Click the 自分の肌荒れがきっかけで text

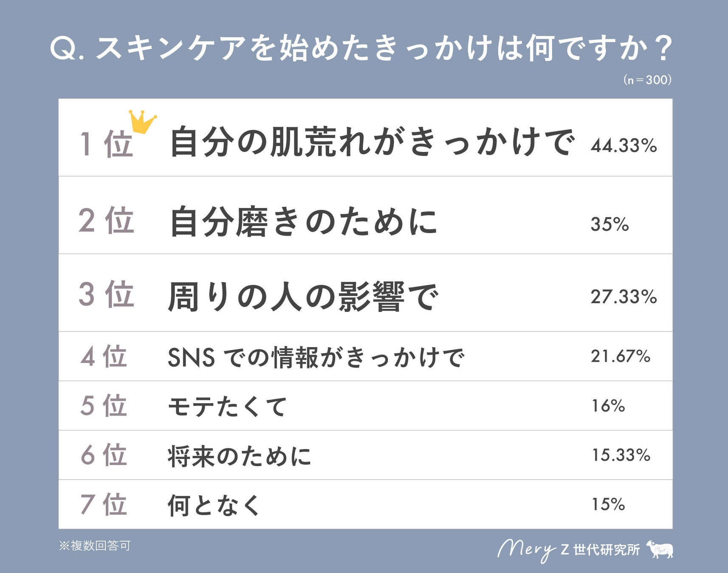[x=371, y=141]
